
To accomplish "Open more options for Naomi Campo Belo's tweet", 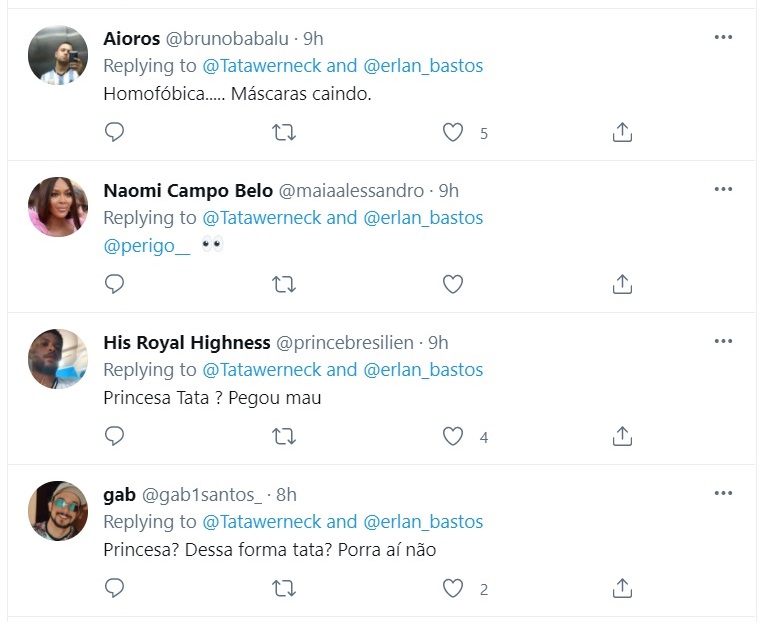I will [723, 189].
